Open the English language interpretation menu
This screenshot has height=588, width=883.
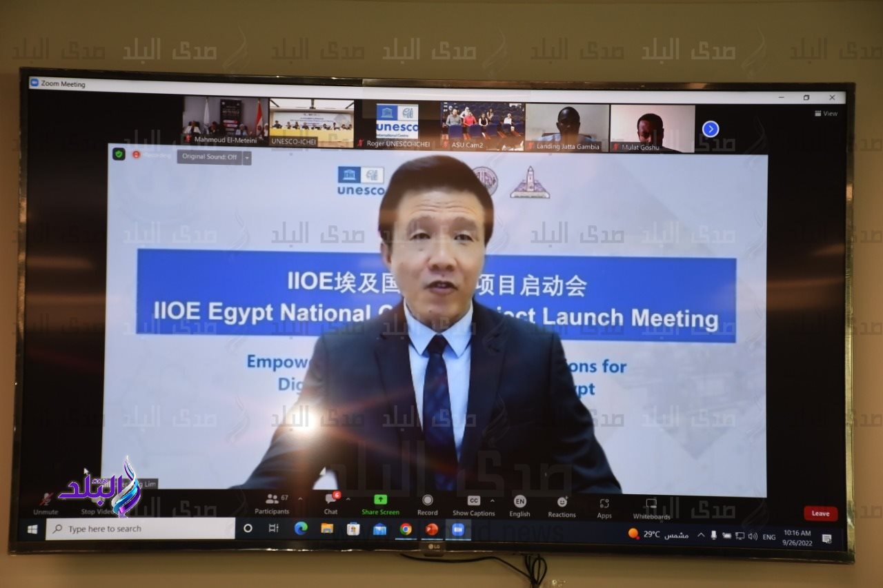519,505
